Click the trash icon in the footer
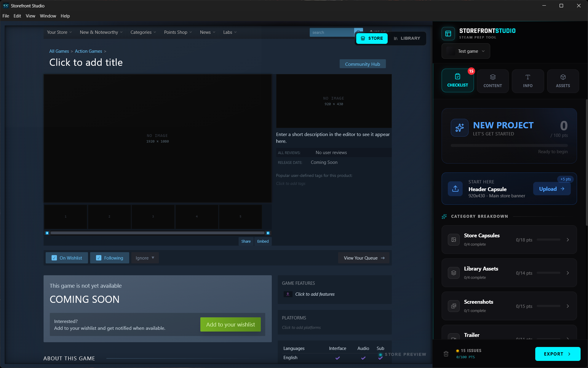 click(446, 354)
